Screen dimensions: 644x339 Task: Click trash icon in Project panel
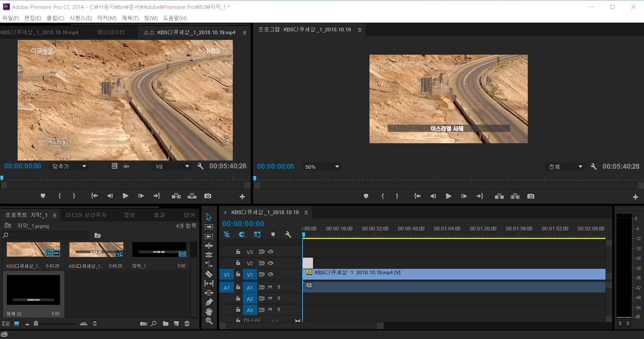click(x=187, y=324)
